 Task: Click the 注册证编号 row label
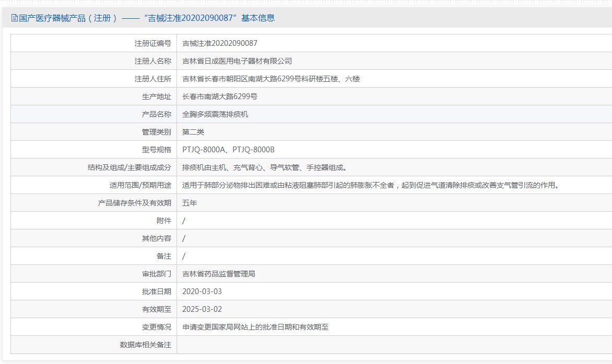click(x=152, y=43)
